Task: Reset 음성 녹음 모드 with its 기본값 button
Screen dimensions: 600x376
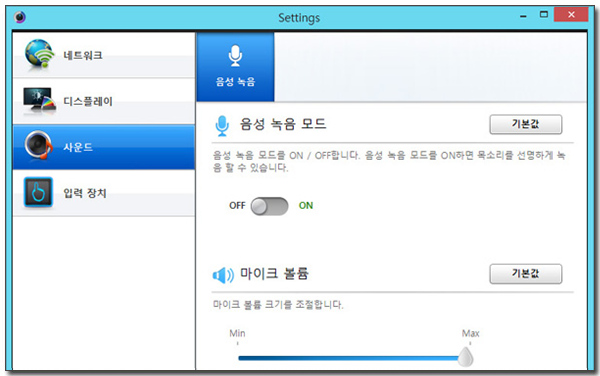Action: pyautogui.click(x=526, y=124)
